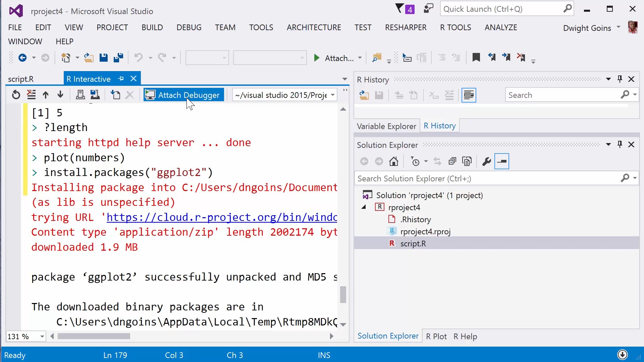Image resolution: width=644 pixels, height=362 pixels.
Task: Collapse the rproject4 project node
Action: pyautogui.click(x=364, y=207)
